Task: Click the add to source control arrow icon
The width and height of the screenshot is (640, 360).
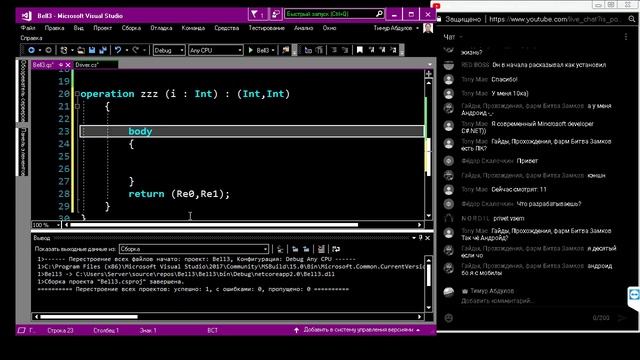Action: [x=296, y=330]
